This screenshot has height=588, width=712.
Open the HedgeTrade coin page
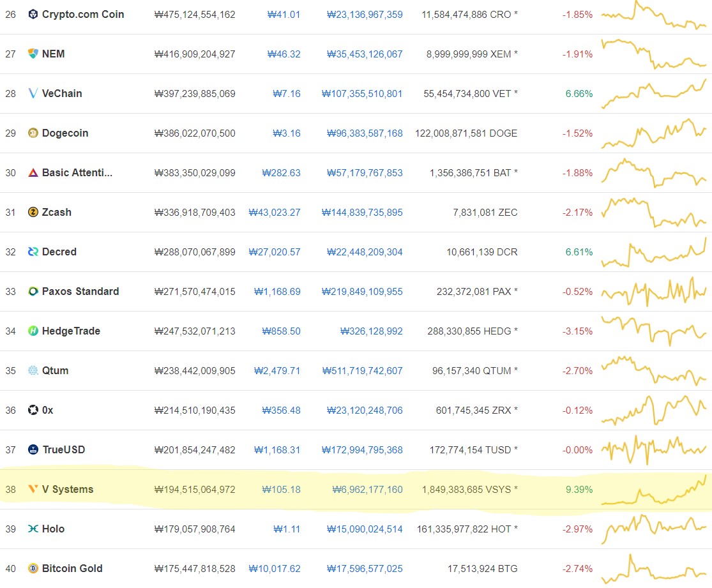pos(71,331)
